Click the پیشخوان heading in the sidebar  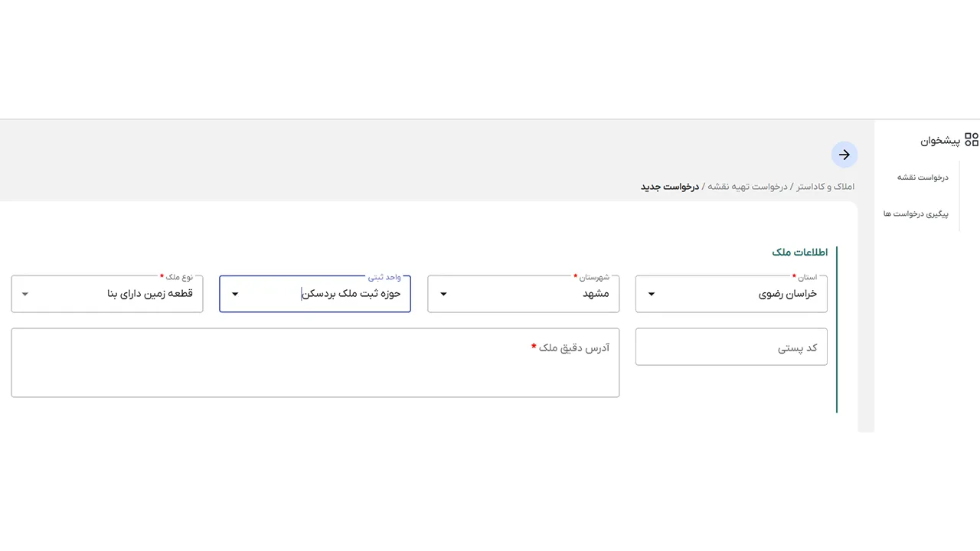[x=939, y=140]
